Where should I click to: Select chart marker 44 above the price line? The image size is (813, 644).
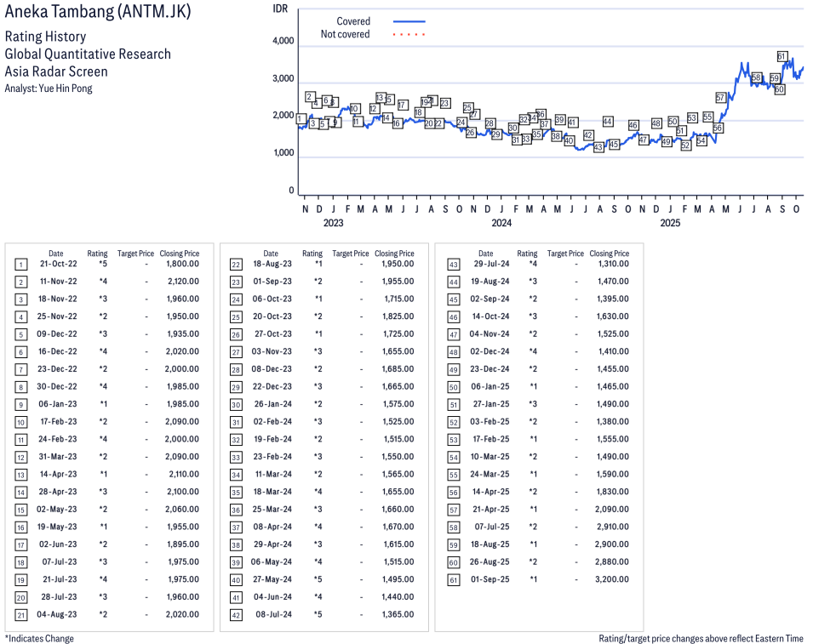point(608,122)
